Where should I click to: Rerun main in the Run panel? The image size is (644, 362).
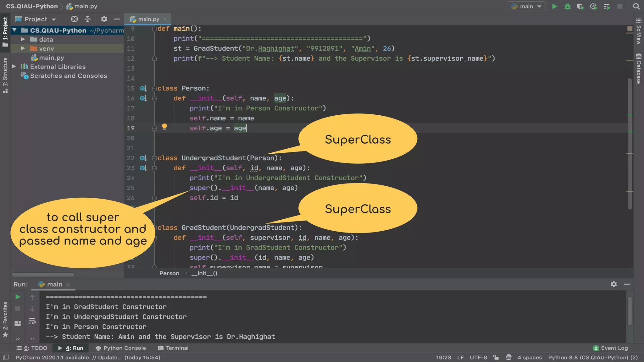click(18, 297)
